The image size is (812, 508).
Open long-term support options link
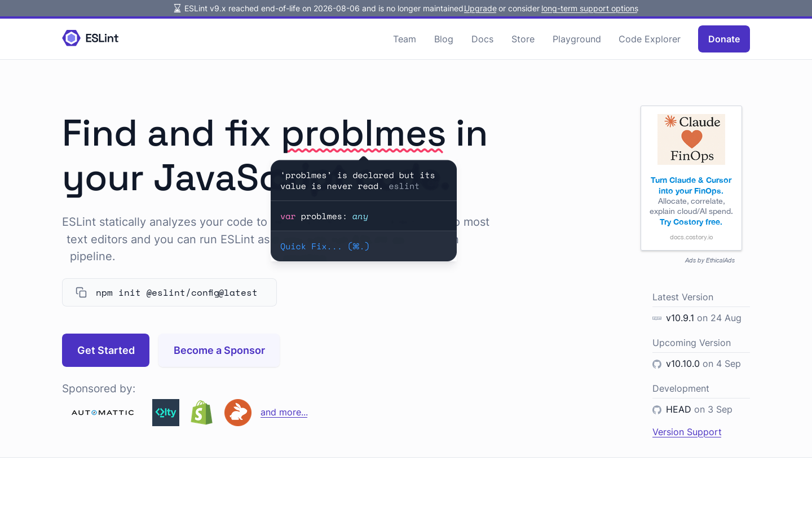590,8
